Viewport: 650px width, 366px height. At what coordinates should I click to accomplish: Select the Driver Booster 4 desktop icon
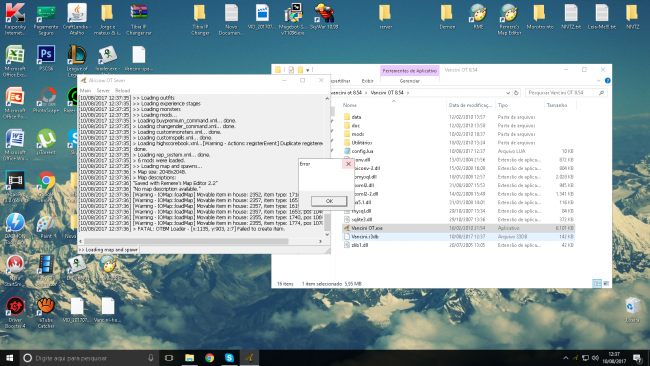pyautogui.click(x=15, y=313)
